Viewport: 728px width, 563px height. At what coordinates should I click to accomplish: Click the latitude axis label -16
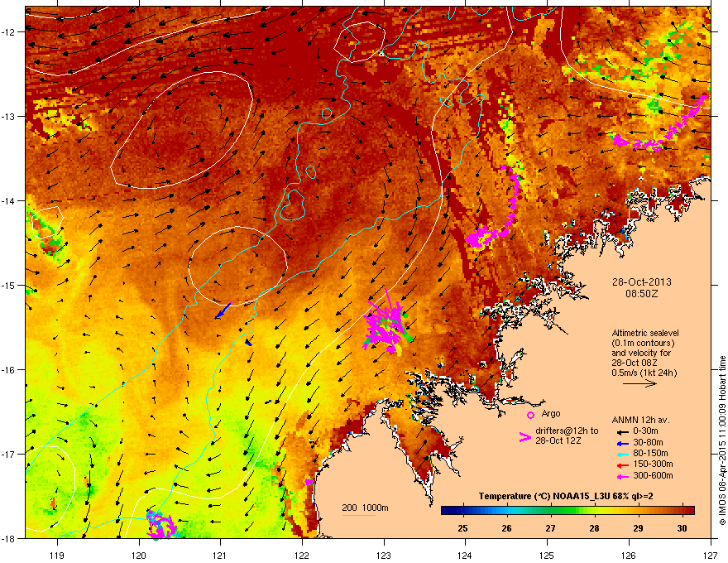coord(9,370)
